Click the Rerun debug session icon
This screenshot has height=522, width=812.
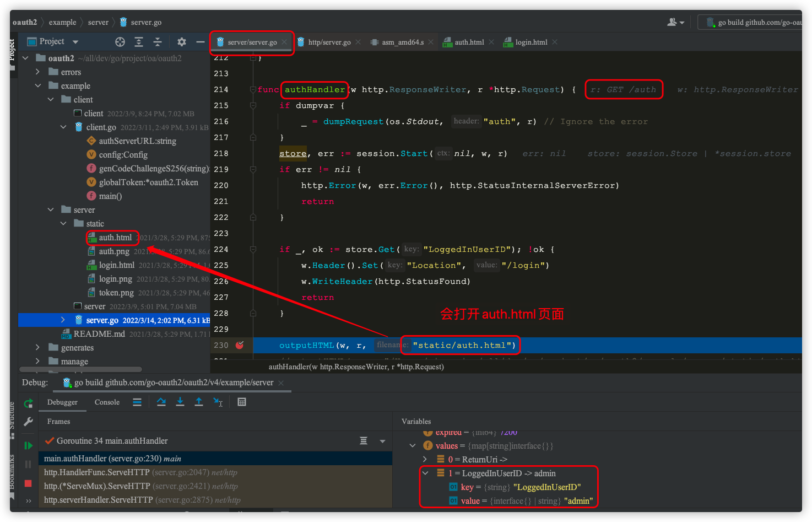pos(28,403)
